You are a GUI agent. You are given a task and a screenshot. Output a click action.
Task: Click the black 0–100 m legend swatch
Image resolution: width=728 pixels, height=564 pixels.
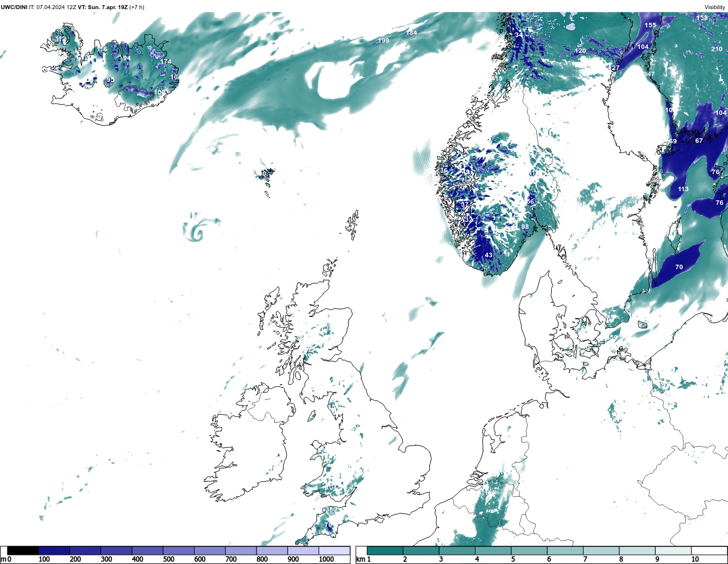point(23,551)
